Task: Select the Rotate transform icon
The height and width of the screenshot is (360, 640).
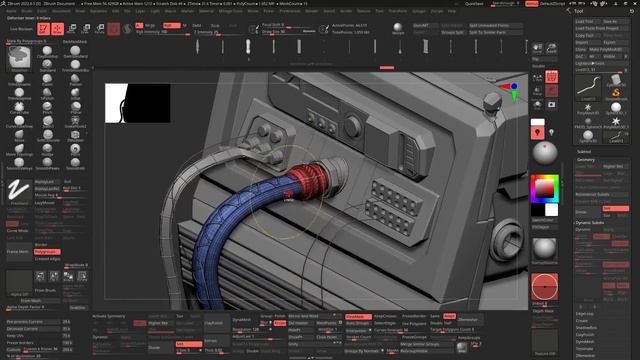Action: pos(99,29)
